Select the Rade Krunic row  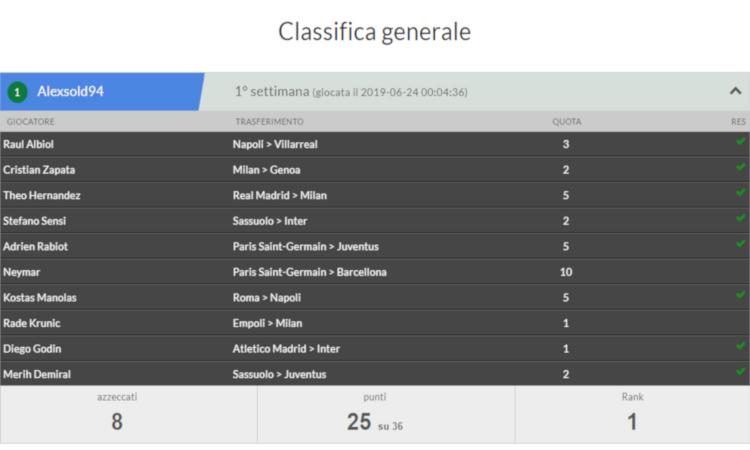(x=375, y=323)
